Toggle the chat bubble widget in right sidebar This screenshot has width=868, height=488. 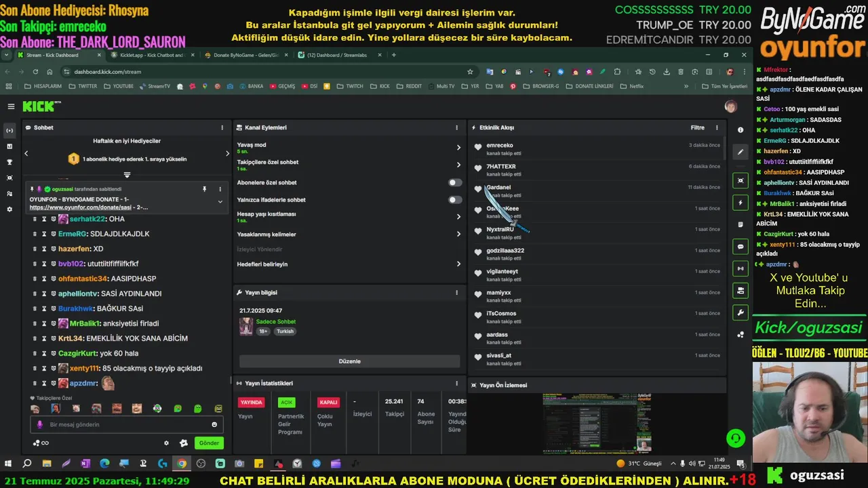[741, 247]
